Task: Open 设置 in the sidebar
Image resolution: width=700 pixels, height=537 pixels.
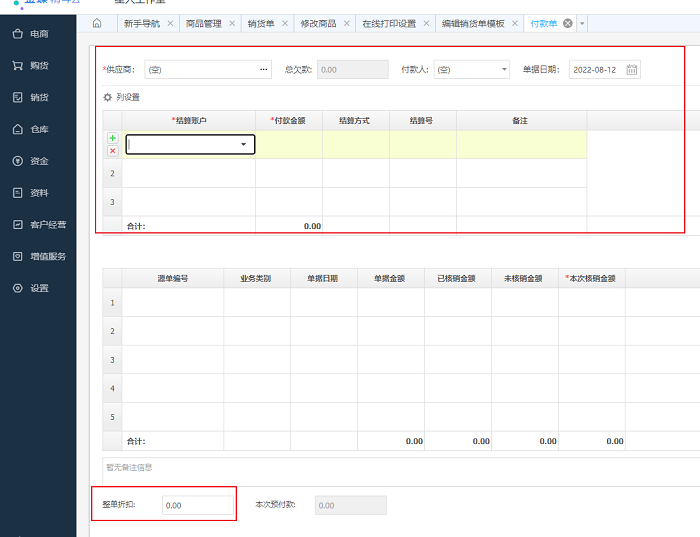Action: (38, 288)
